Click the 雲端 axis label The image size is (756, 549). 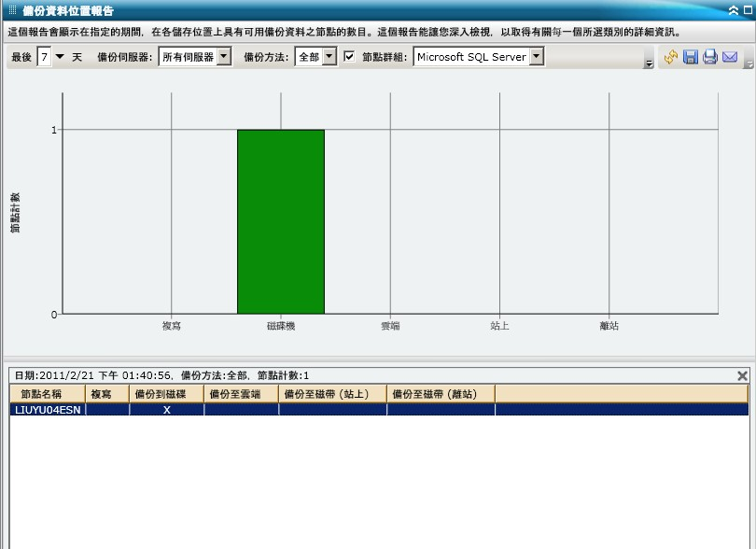(x=390, y=326)
